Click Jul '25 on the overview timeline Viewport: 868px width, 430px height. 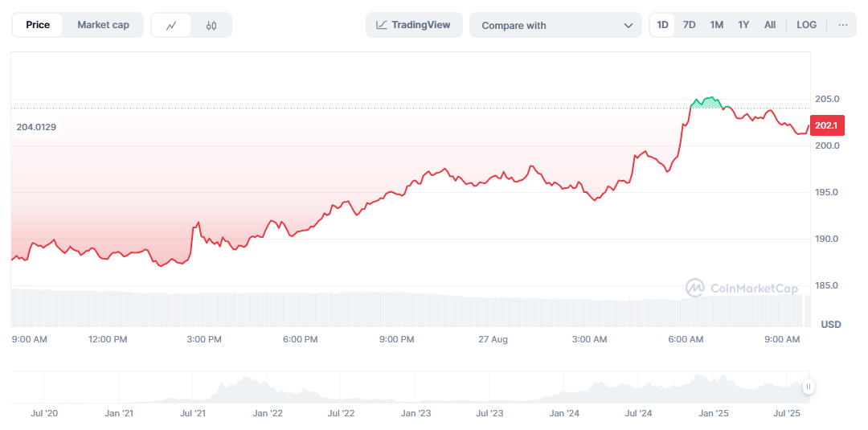pos(787,413)
